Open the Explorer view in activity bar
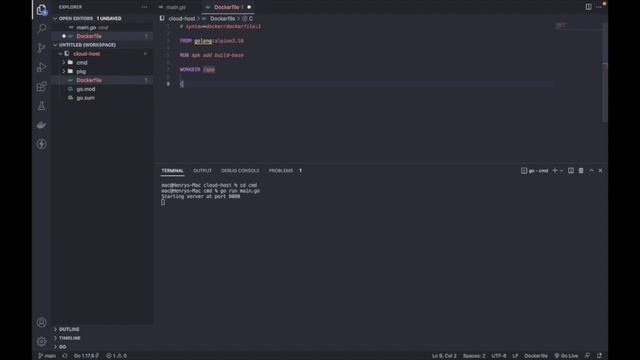The width and height of the screenshot is (640, 360). pos(41,10)
